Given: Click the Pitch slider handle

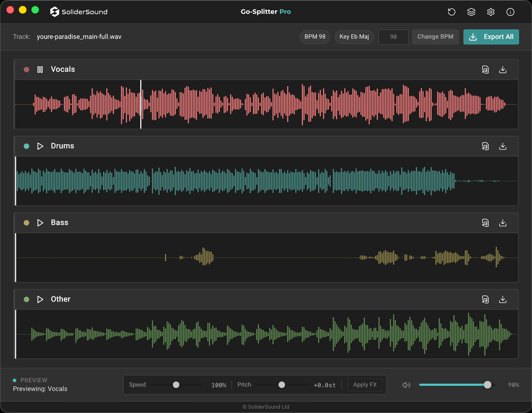Looking at the screenshot, I should tap(282, 385).
